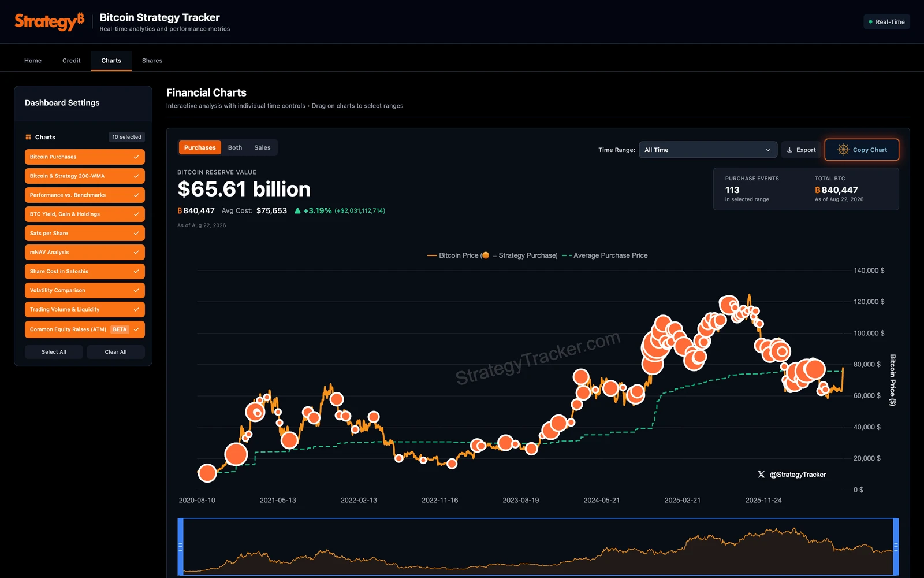Image resolution: width=924 pixels, height=578 pixels.
Task: Switch to Both view
Action: click(235, 148)
